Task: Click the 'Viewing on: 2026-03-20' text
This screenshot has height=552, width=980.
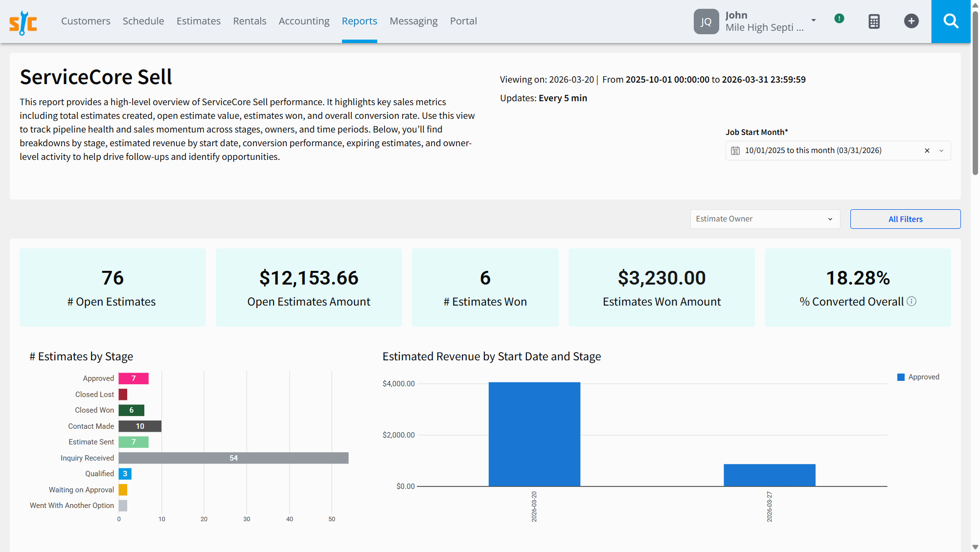Action: [x=547, y=80]
